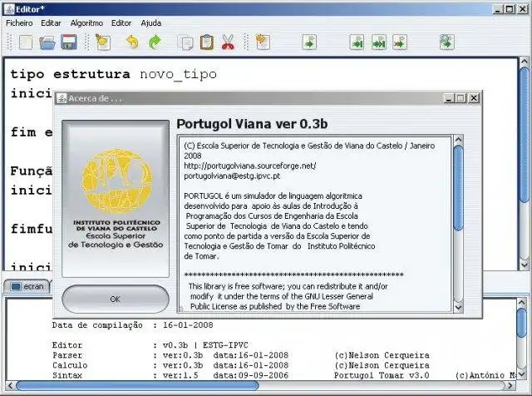The image size is (532, 396).
Task: Maximize the Acerca de dialog
Action: (x=461, y=98)
